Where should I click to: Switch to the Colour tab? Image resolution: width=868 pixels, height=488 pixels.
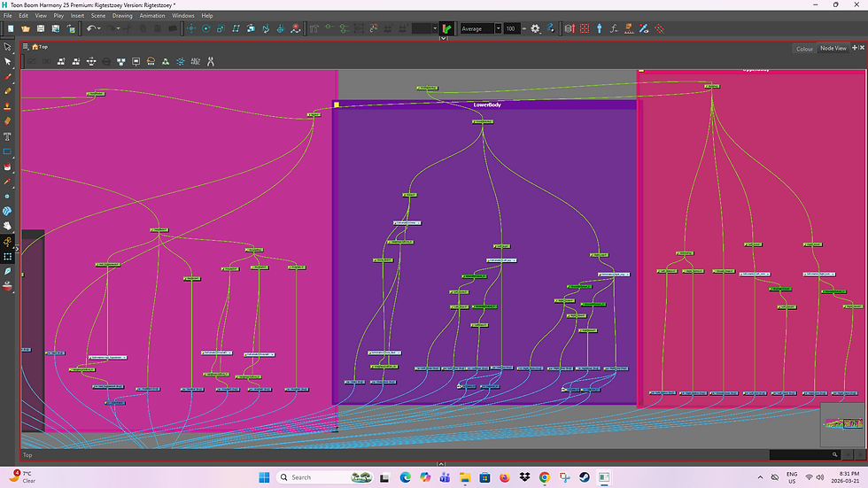[x=804, y=49]
